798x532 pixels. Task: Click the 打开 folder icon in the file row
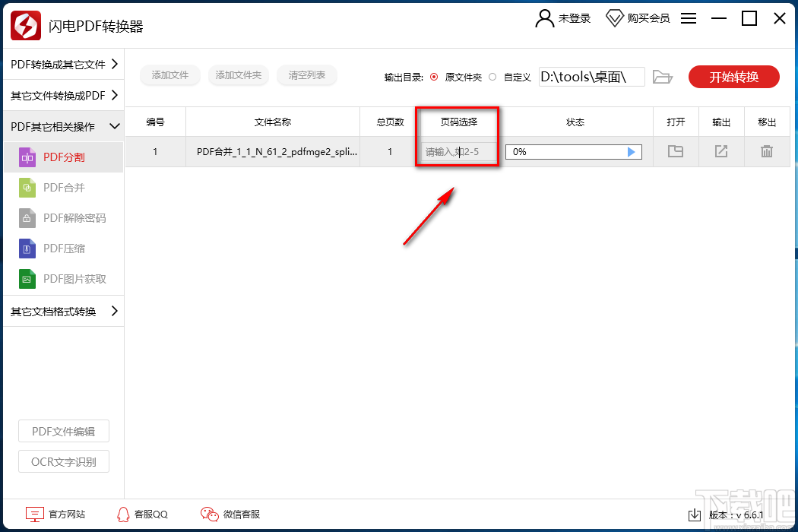675,151
